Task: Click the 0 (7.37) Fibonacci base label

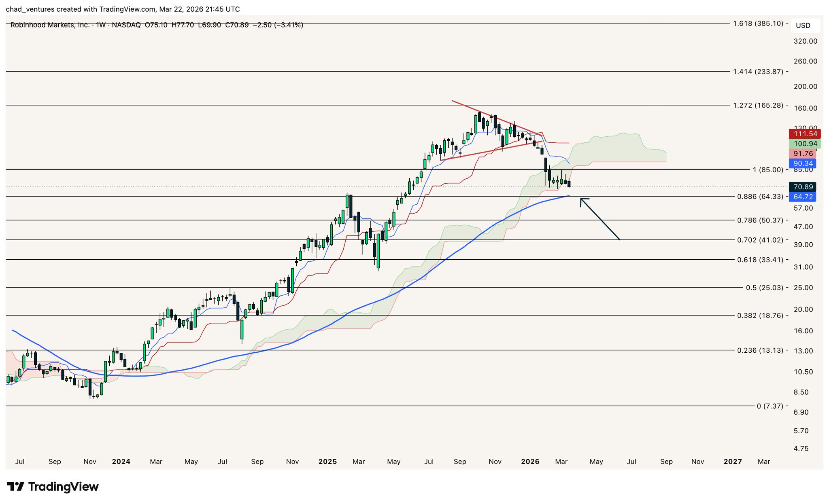Action: (769, 406)
